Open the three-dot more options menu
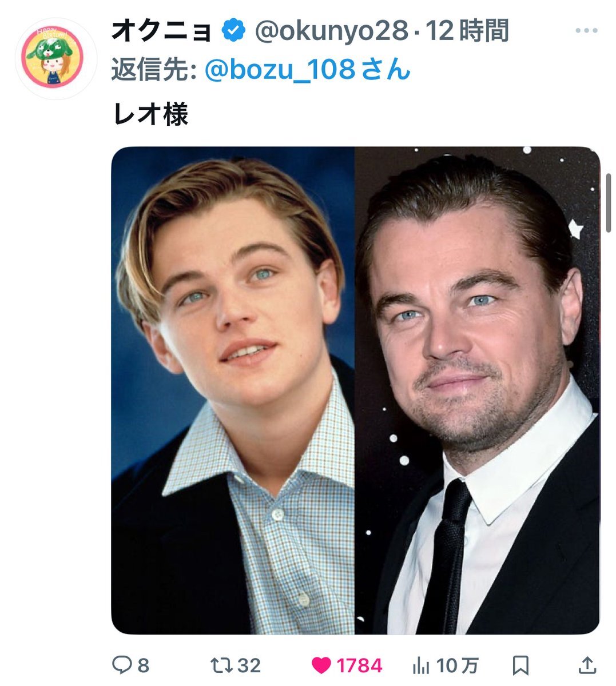Viewport: 616px width, 686px height. (586, 31)
